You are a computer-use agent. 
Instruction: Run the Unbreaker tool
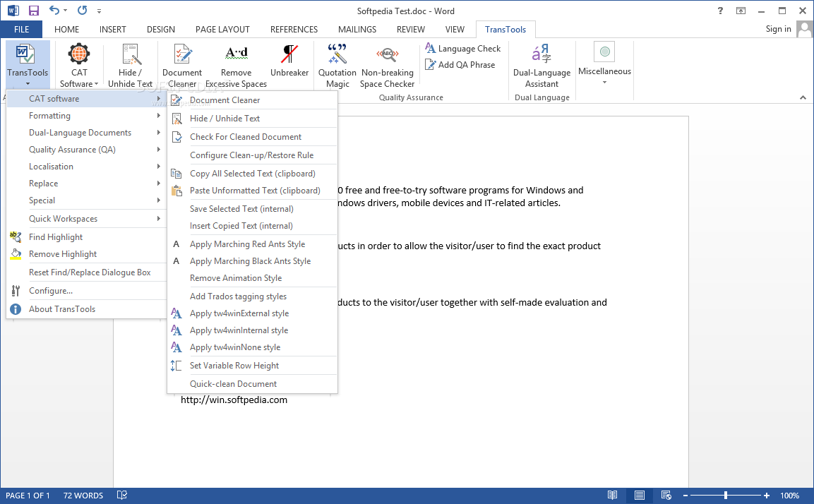[289, 61]
